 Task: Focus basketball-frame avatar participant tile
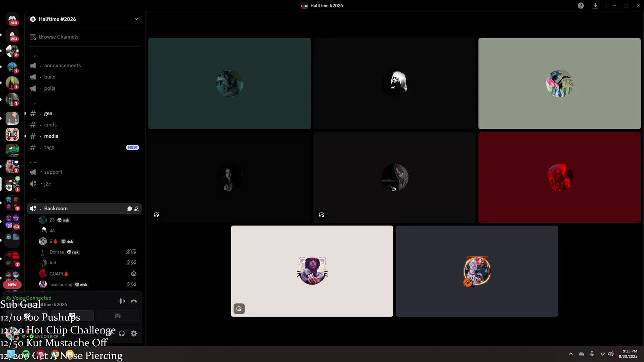tap(477, 271)
